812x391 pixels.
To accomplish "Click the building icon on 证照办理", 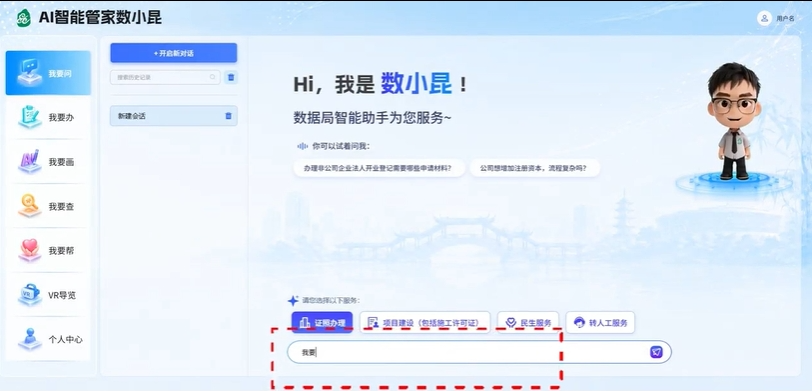I will [x=304, y=323].
